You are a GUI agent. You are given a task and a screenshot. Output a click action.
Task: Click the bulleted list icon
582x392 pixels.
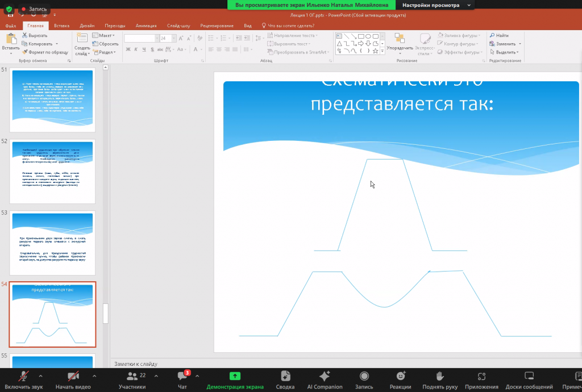point(211,38)
